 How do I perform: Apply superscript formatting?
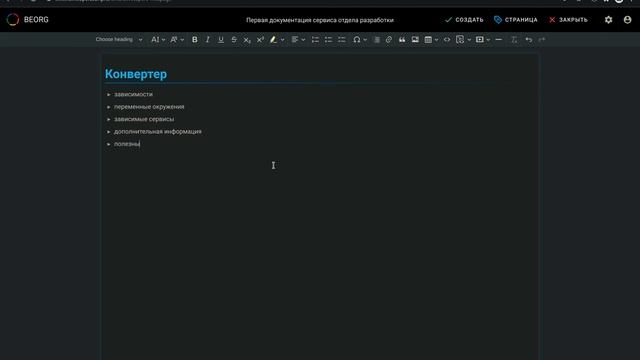pyautogui.click(x=260, y=40)
